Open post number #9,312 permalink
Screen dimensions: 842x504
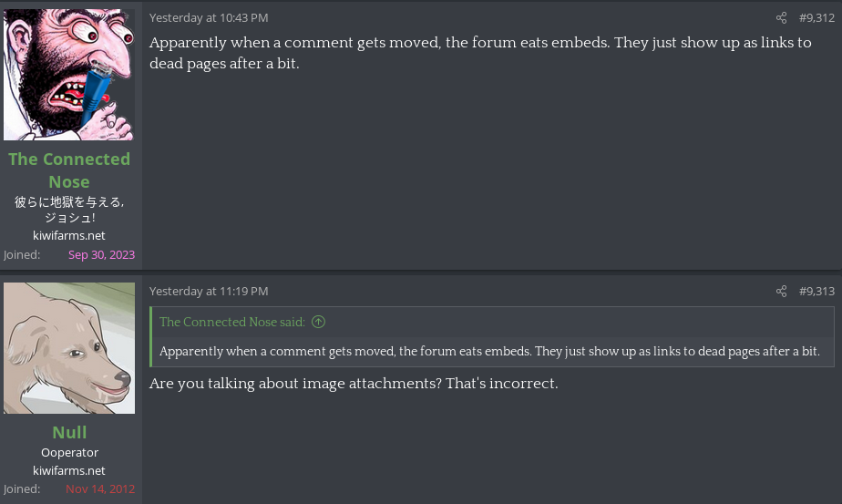click(x=816, y=18)
